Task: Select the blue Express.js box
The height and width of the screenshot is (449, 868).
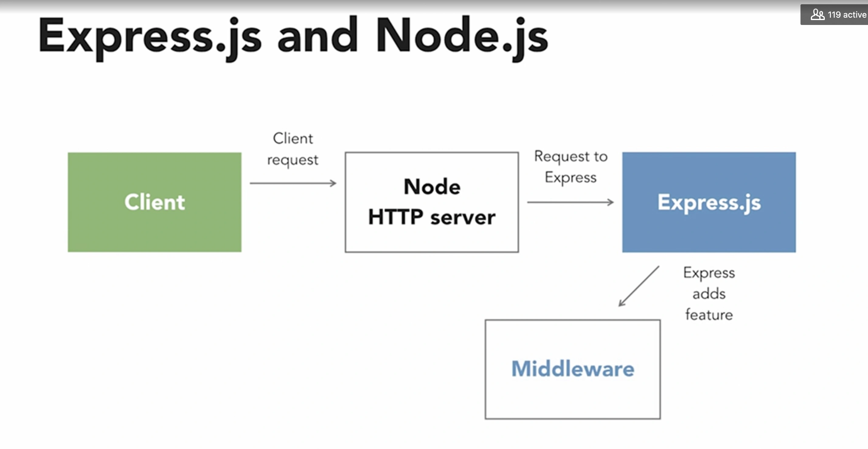Action: tap(709, 233)
